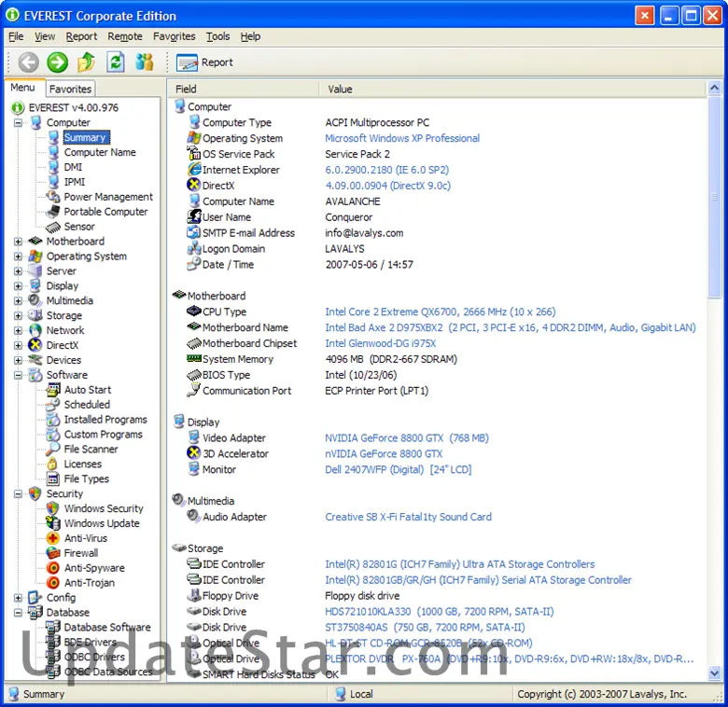Go up one level in toolbar
The height and width of the screenshot is (707, 728).
point(86,62)
